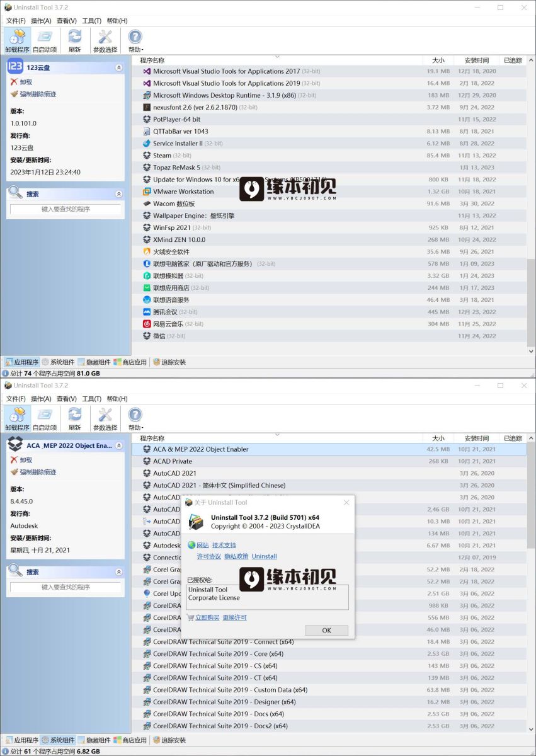This screenshot has width=536, height=756.
Task: Switch to 应用程序 tab in lower window
Action: (x=22, y=740)
